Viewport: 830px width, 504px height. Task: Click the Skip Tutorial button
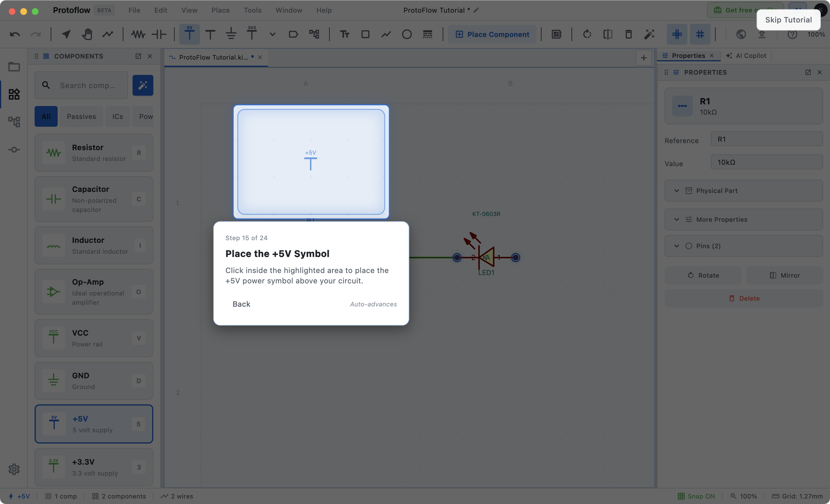(x=788, y=20)
